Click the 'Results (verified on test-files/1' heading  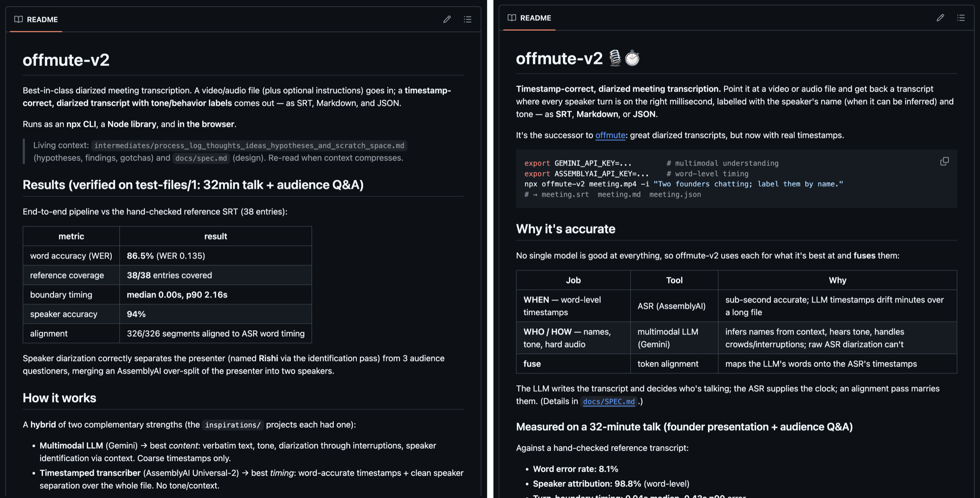pyautogui.click(x=193, y=185)
